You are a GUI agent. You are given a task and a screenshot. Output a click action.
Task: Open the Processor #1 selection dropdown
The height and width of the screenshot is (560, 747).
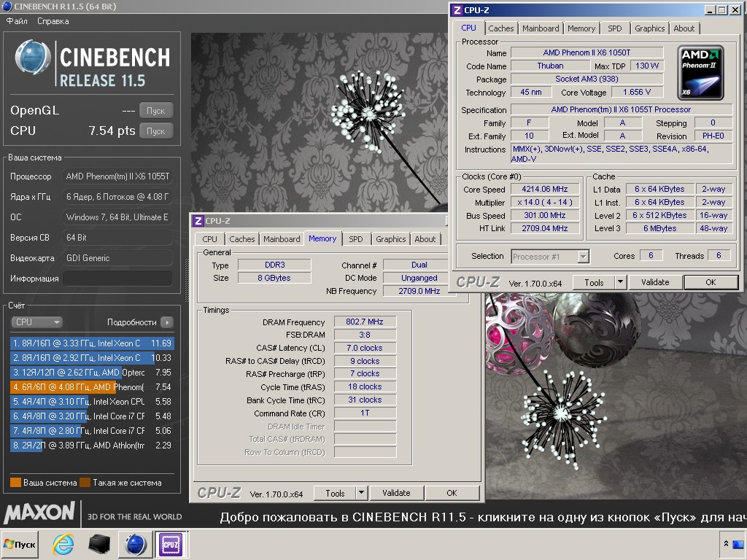550,257
